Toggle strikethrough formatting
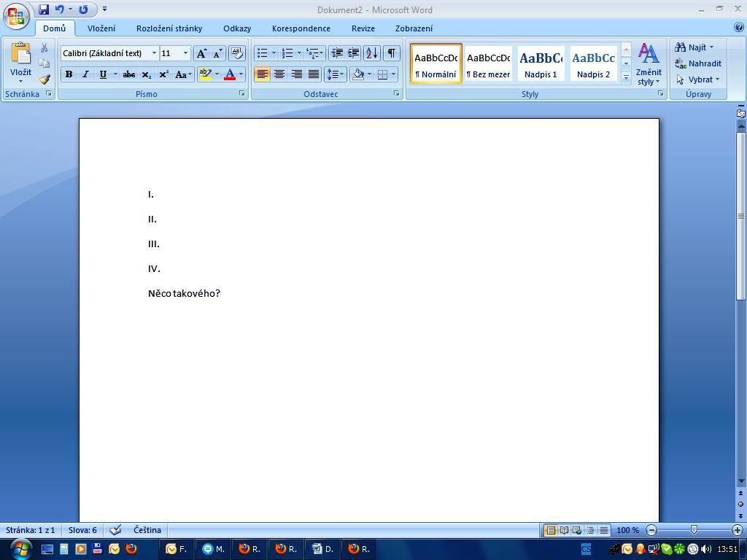This screenshot has width=747, height=560. (128, 74)
